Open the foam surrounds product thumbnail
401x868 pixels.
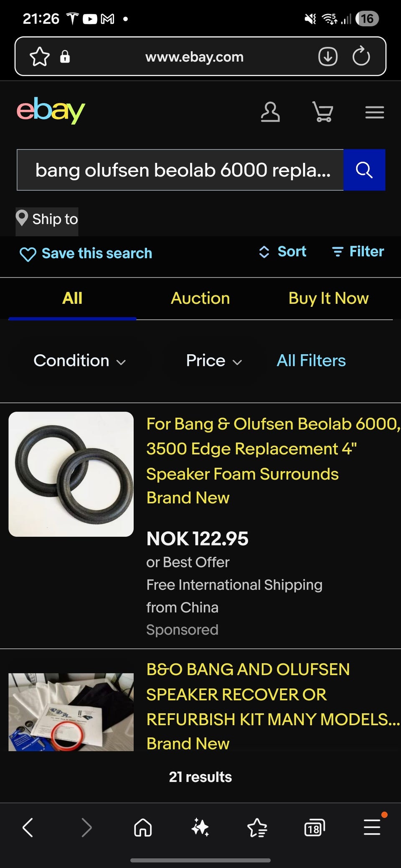pyautogui.click(x=71, y=474)
